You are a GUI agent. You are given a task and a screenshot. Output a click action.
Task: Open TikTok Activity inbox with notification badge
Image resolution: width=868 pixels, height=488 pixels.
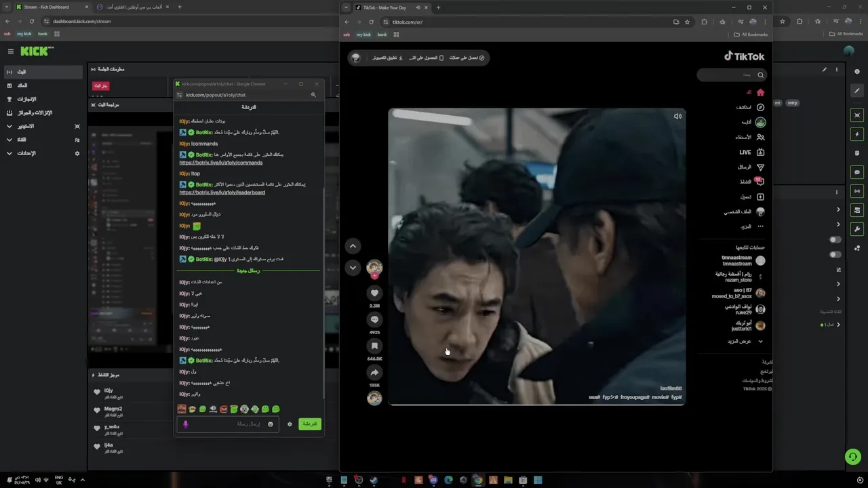760,182
